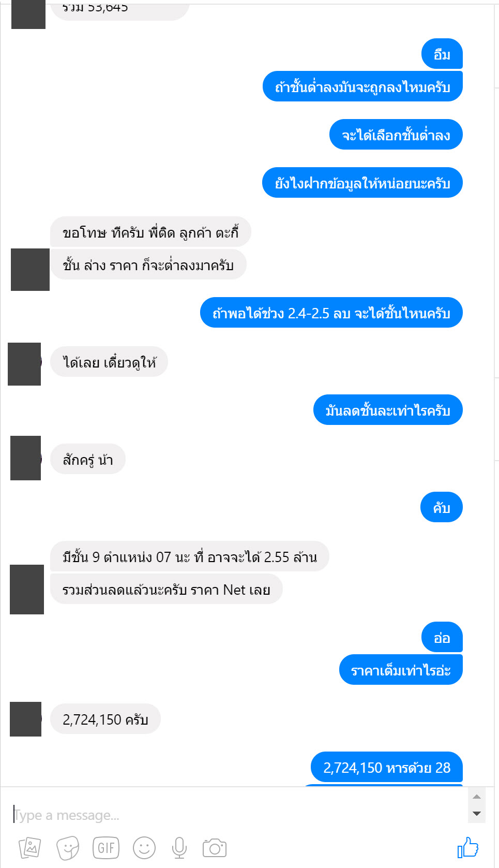The image size is (499, 868).
Task: Click the message box scroll-down arrow
Action: (x=477, y=814)
